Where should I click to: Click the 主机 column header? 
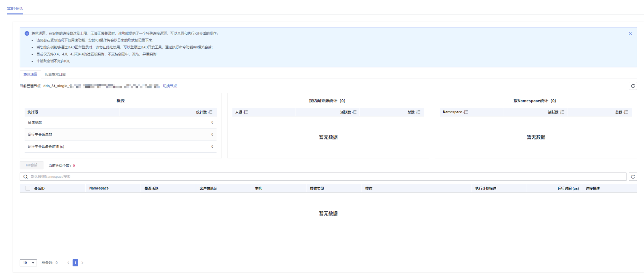[259, 188]
